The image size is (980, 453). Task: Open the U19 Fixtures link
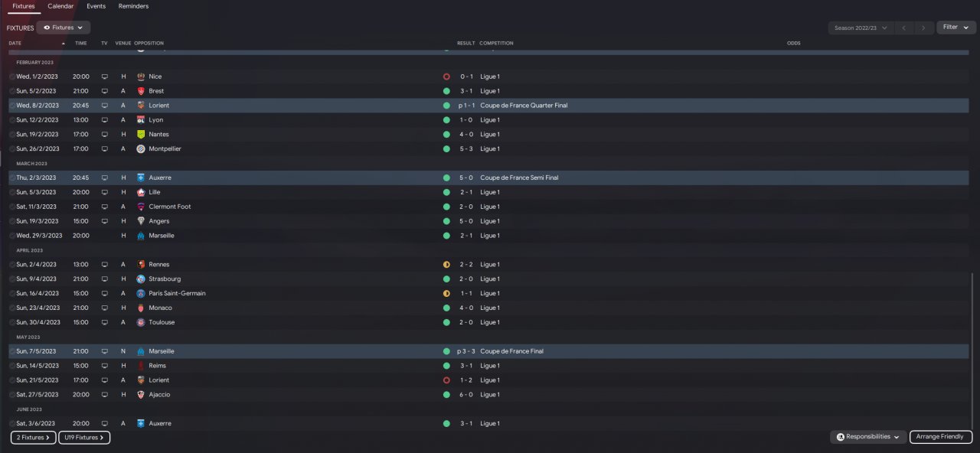[84, 438]
